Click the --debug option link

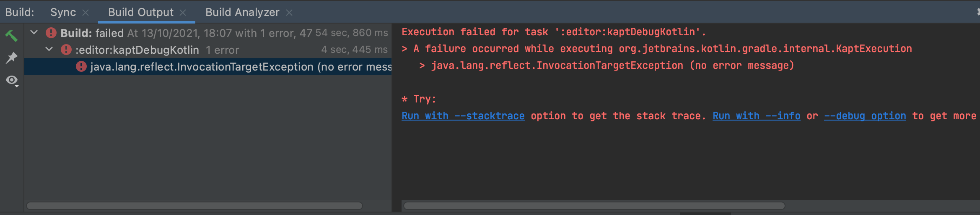865,116
